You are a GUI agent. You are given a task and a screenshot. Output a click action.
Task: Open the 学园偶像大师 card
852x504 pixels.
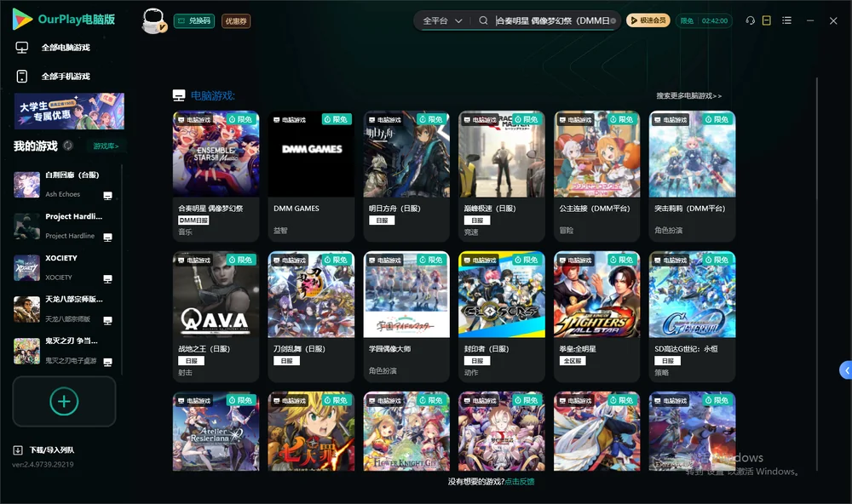tap(406, 317)
